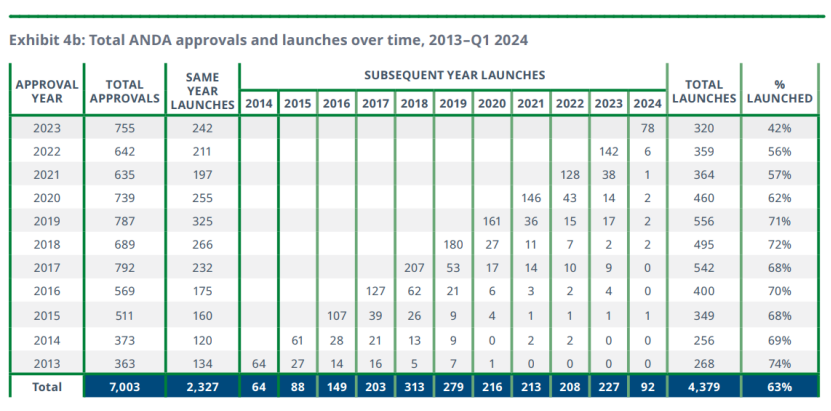
Task: Select the 2024 subsequent year column header
Action: [647, 103]
